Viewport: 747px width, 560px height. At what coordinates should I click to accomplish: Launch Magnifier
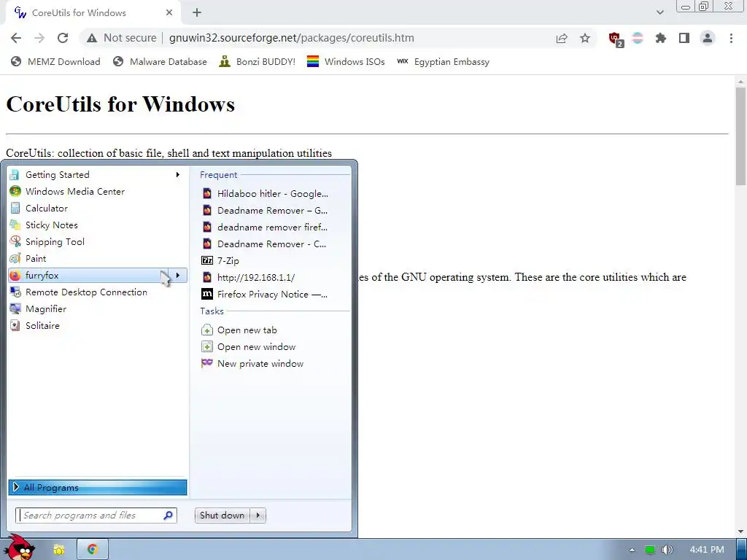tap(97, 309)
